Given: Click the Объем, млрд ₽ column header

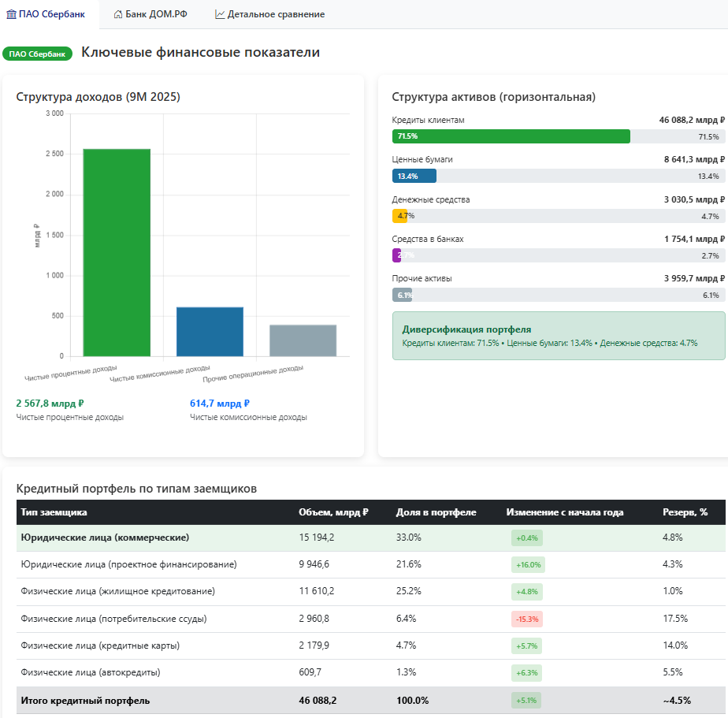Looking at the screenshot, I should 333,512.
